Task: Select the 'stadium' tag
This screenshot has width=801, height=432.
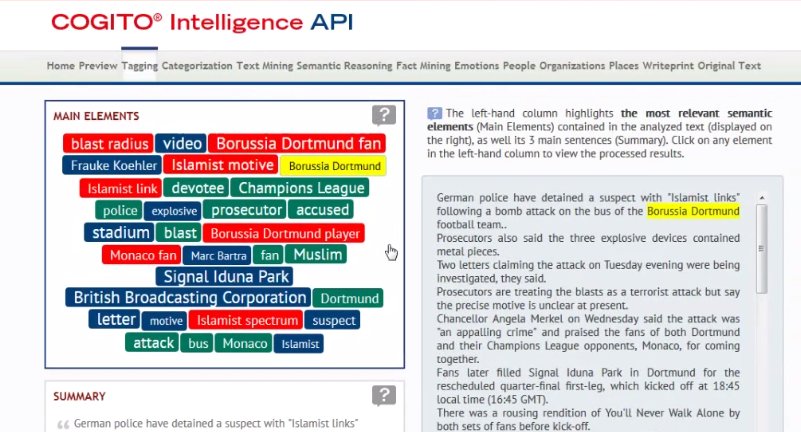Action: (120, 233)
